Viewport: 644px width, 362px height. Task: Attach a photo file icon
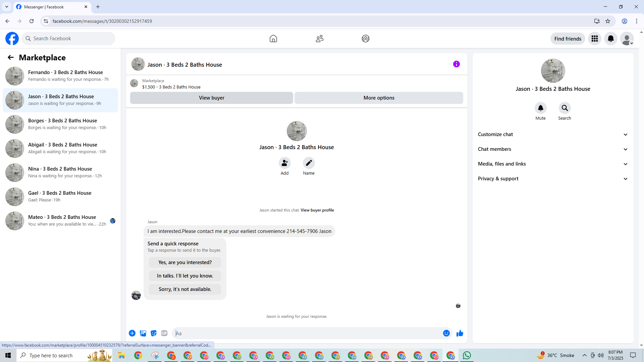coord(143,333)
